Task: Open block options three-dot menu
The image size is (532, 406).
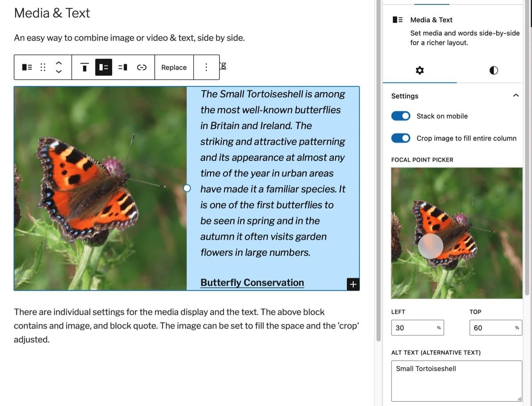Action: coord(206,67)
